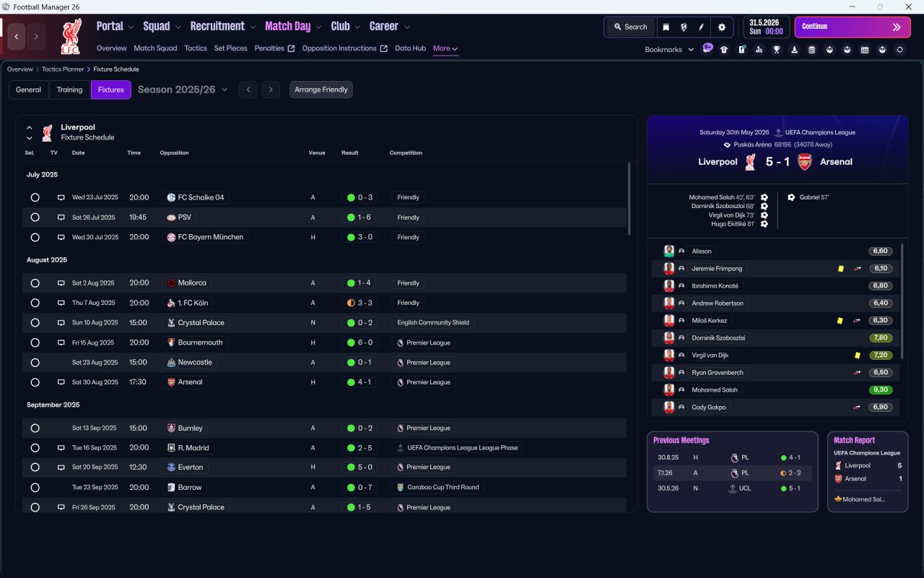Viewport: 924px width, 578px height.
Task: Click the scouting magnifier person shortcut icon
Action: [x=759, y=50]
